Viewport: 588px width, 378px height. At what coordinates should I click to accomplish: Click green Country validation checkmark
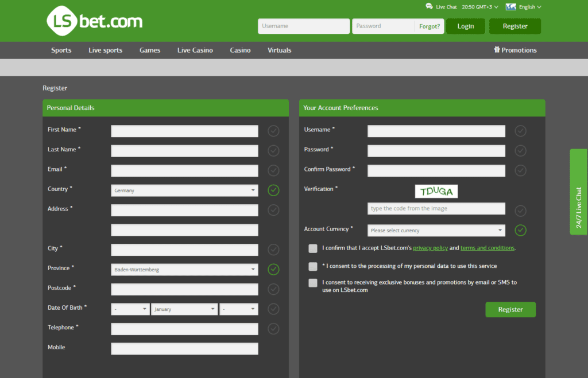coord(273,190)
